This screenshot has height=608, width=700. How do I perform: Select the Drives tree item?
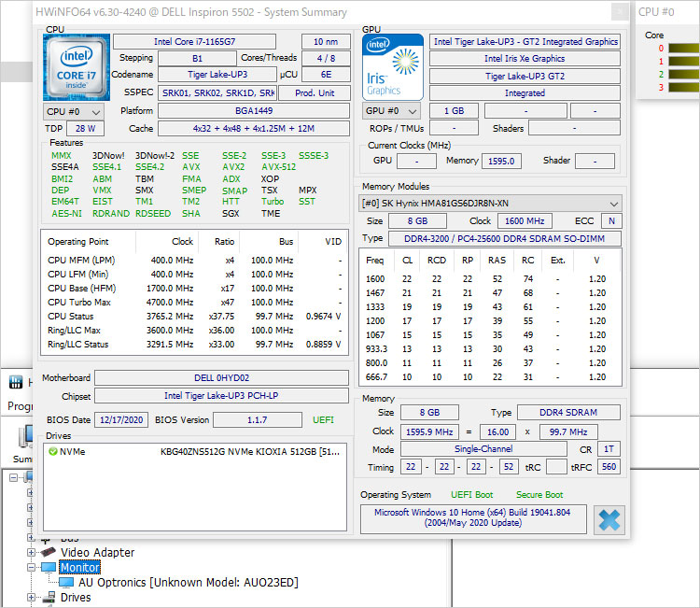tap(76, 598)
